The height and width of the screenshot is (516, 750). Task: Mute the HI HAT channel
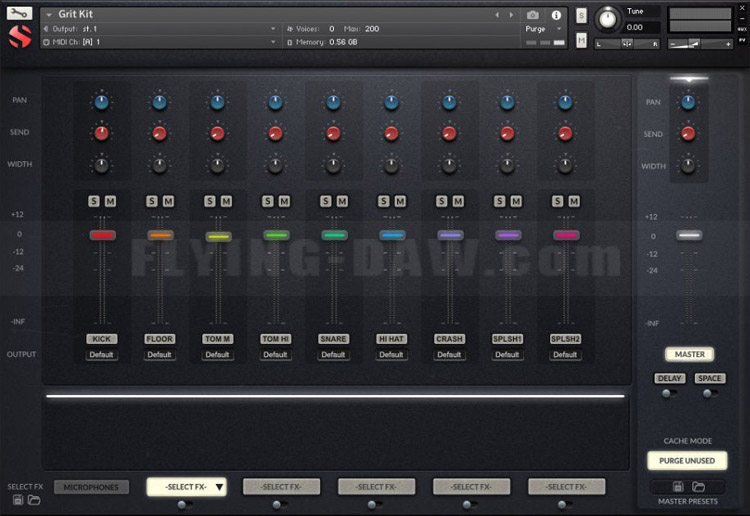click(400, 201)
